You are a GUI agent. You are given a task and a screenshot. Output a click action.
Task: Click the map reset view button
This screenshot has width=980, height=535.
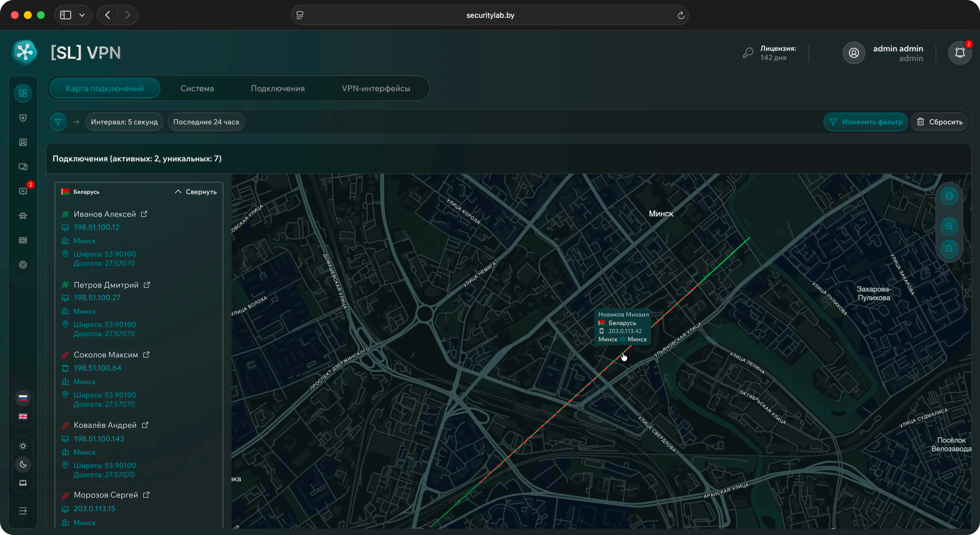[x=950, y=196]
